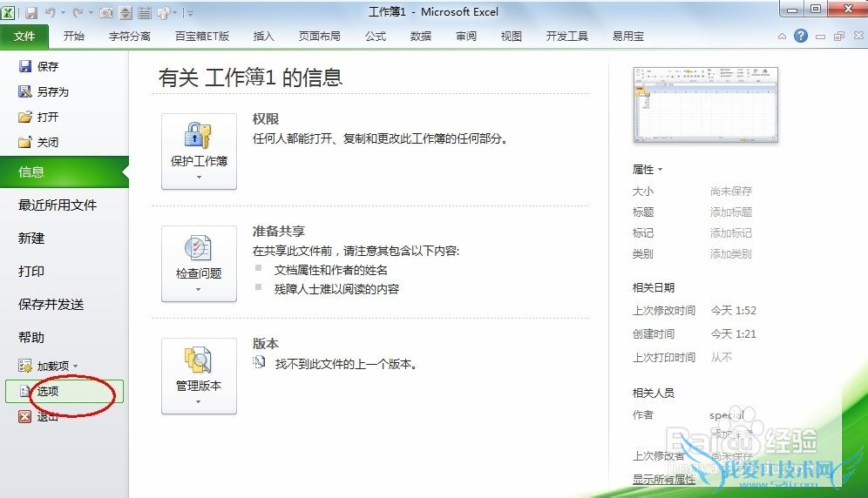The height and width of the screenshot is (498, 868).
Task: Open the Redo history dropdown arrow
Action: tap(91, 12)
